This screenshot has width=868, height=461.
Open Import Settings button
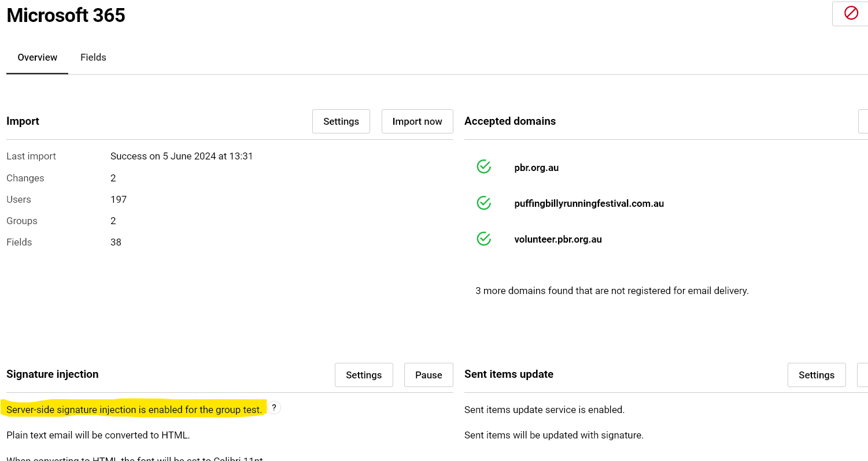pos(341,121)
